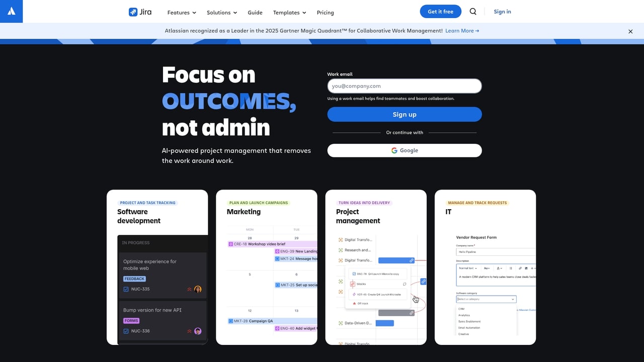
Task: Open the Guide menu item
Action: 255,13
